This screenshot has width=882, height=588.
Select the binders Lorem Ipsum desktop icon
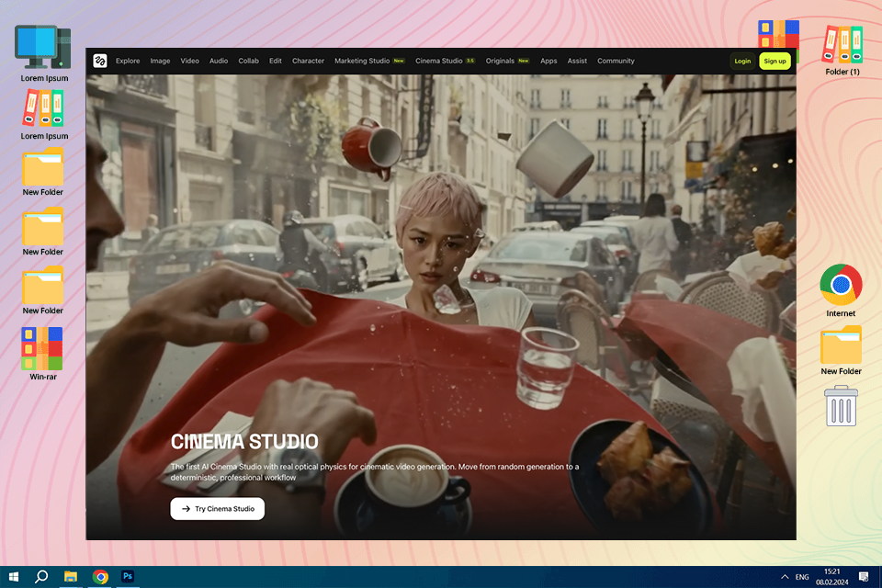[44, 116]
